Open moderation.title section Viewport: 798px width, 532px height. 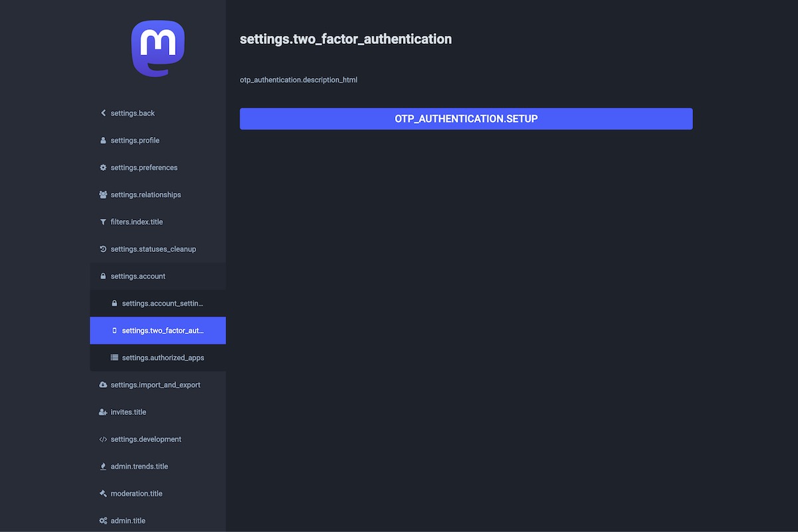coord(136,494)
